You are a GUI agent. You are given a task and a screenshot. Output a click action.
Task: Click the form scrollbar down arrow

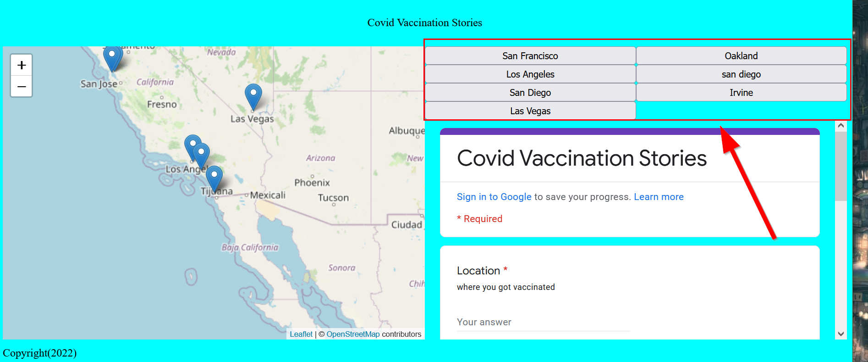[841, 334]
